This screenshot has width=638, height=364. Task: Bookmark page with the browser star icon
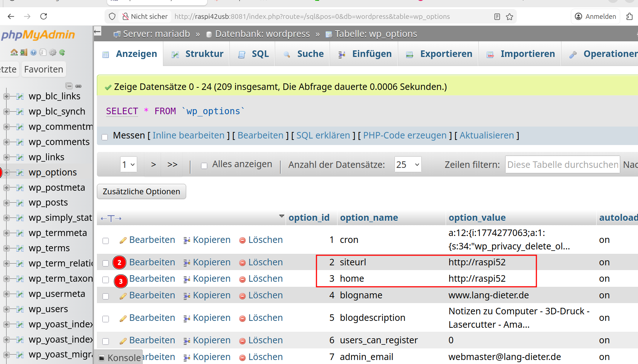(510, 17)
